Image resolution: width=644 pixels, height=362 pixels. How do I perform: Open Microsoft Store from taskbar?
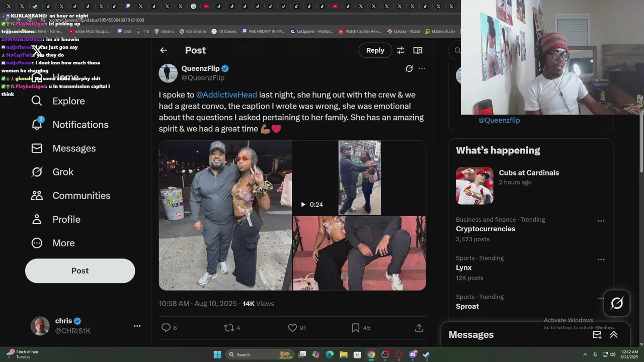tap(357, 354)
